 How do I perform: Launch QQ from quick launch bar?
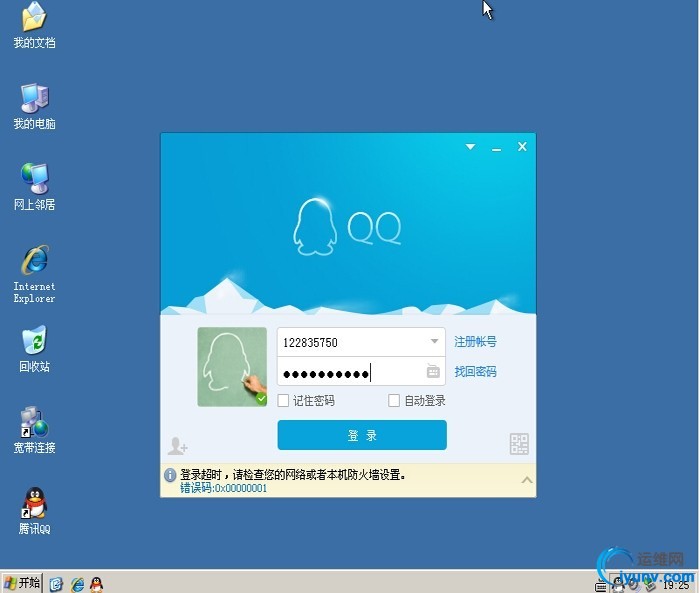coord(96,584)
